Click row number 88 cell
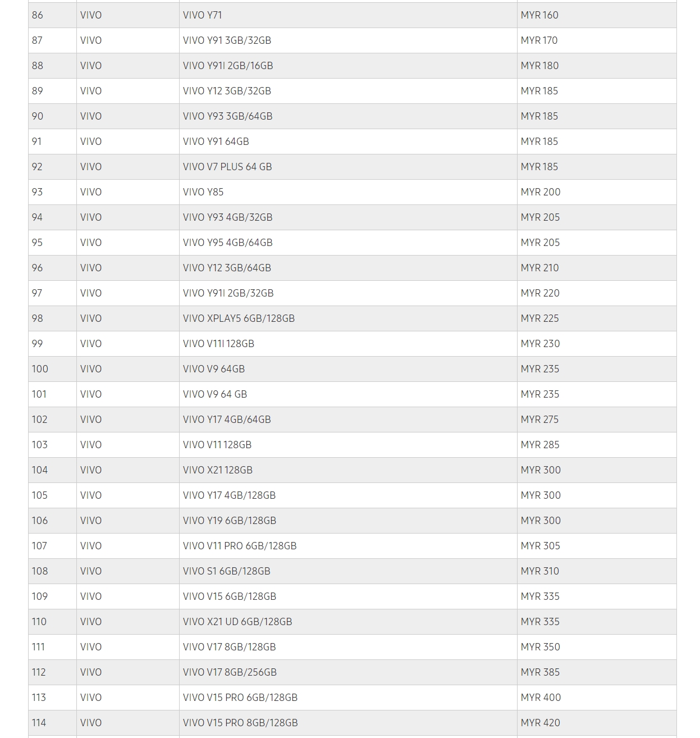The height and width of the screenshot is (738, 700). pos(38,66)
